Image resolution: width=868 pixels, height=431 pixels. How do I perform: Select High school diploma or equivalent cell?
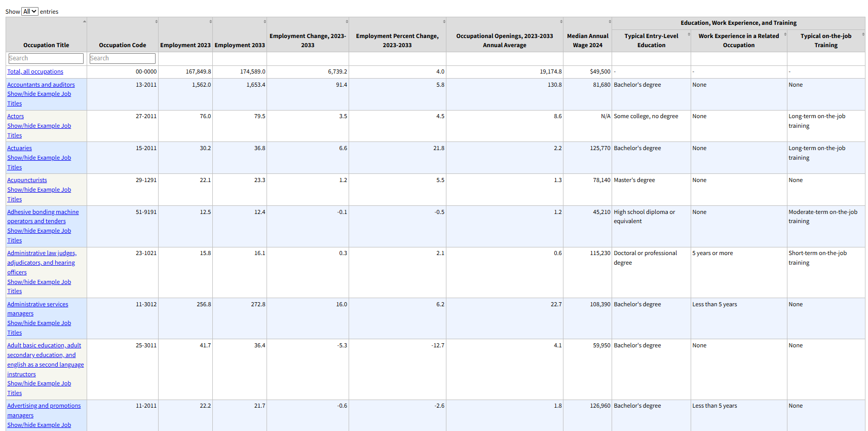651,226
